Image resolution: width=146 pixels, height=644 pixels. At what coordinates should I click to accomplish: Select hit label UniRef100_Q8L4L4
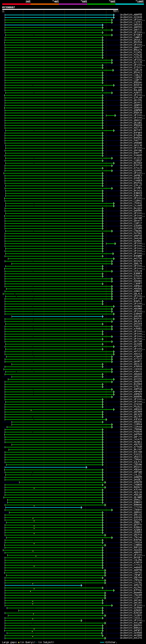[x=131, y=294]
